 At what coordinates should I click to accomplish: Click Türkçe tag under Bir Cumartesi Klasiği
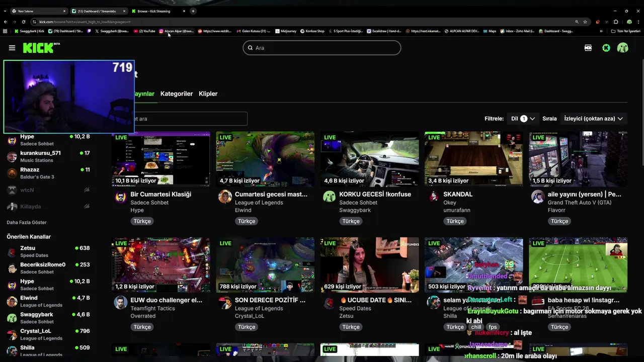click(142, 221)
